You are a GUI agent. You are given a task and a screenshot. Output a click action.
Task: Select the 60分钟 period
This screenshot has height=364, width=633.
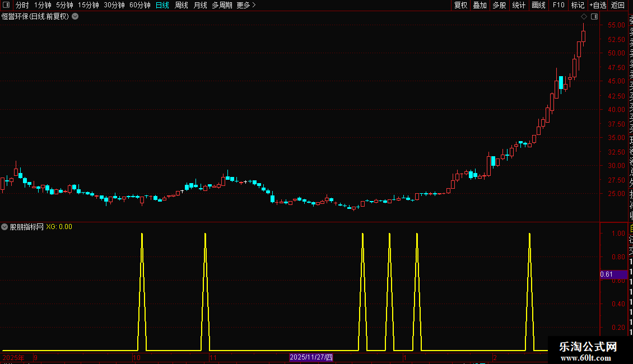pos(140,5)
